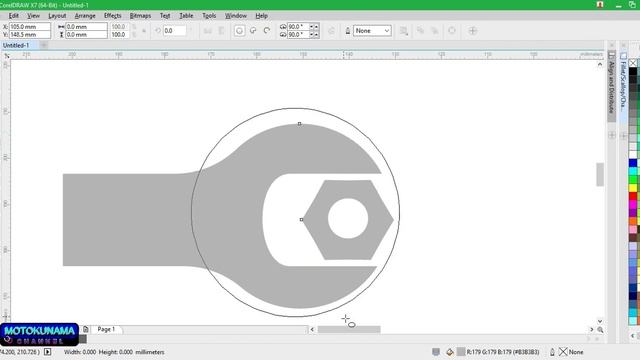
Task: Click the vertical scrollbar up arrow
Action: 600,64
